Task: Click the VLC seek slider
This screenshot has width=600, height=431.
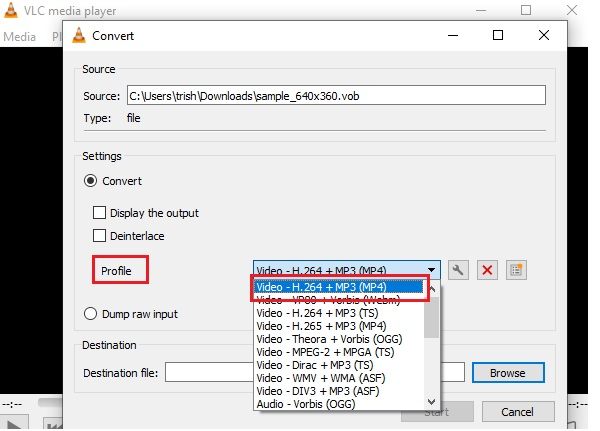Action: click(50, 403)
